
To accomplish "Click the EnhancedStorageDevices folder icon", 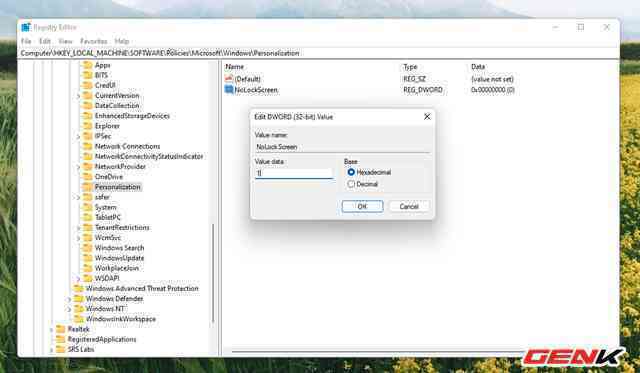I will click(87, 116).
